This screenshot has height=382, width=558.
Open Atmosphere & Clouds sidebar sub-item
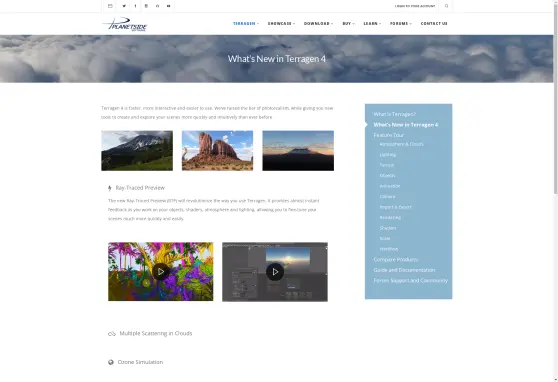click(x=401, y=144)
